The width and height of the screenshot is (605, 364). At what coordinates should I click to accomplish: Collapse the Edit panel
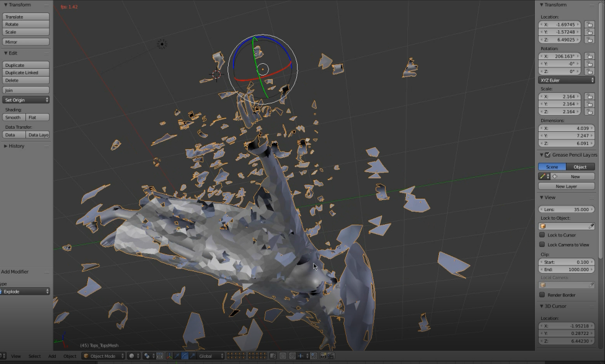(x=6, y=53)
